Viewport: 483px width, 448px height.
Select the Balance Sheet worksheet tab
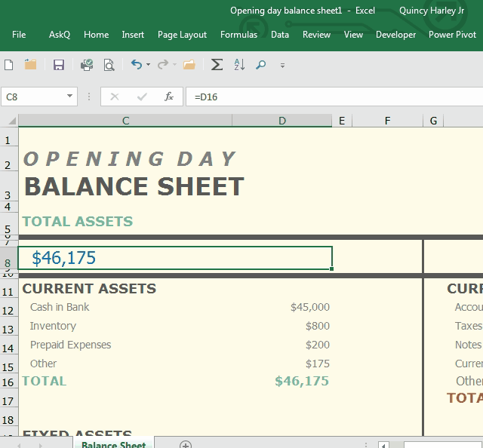(x=113, y=444)
